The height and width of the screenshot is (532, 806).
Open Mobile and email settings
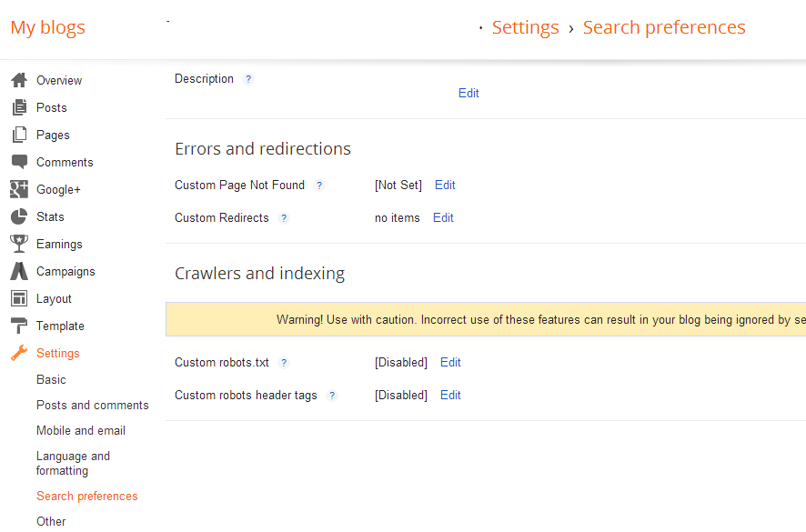81,431
